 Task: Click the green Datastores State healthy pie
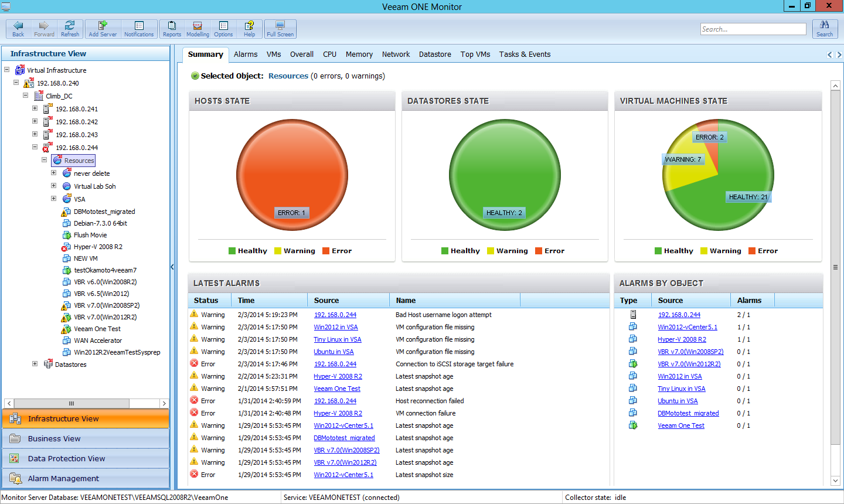coord(505,175)
